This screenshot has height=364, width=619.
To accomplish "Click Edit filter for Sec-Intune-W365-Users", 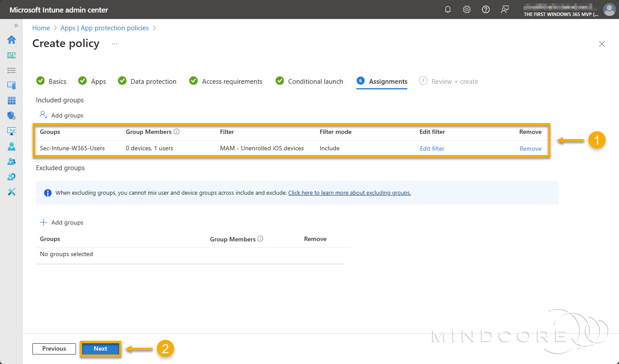I will point(432,148).
